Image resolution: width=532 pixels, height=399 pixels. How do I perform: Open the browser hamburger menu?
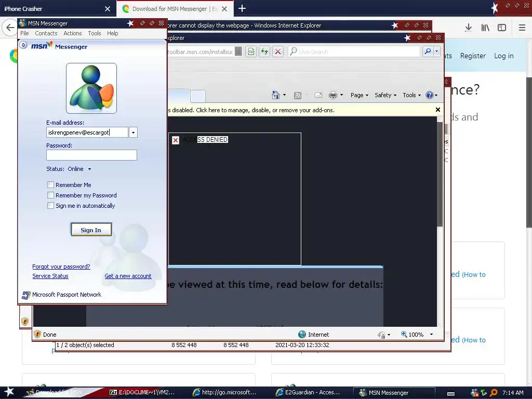tap(522, 28)
